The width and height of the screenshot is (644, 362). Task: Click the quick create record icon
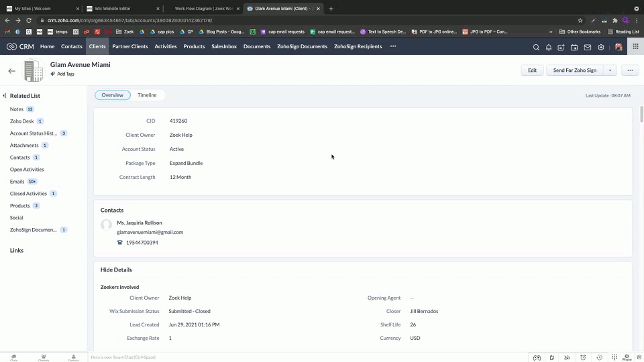561,47
